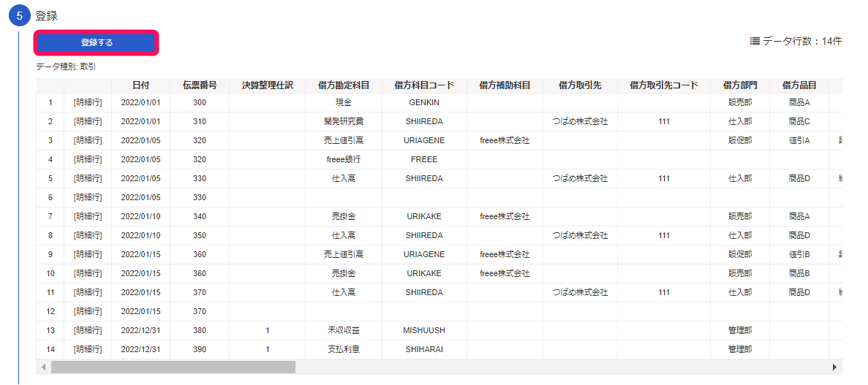The image size is (868, 385).
Task: Click the 値引A item cell
Action: pos(799,140)
